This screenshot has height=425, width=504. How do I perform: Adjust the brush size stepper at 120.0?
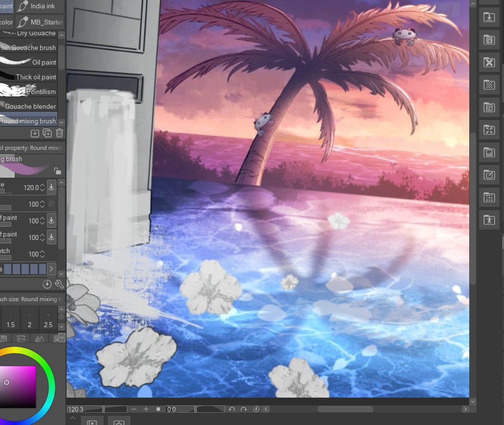pos(42,188)
